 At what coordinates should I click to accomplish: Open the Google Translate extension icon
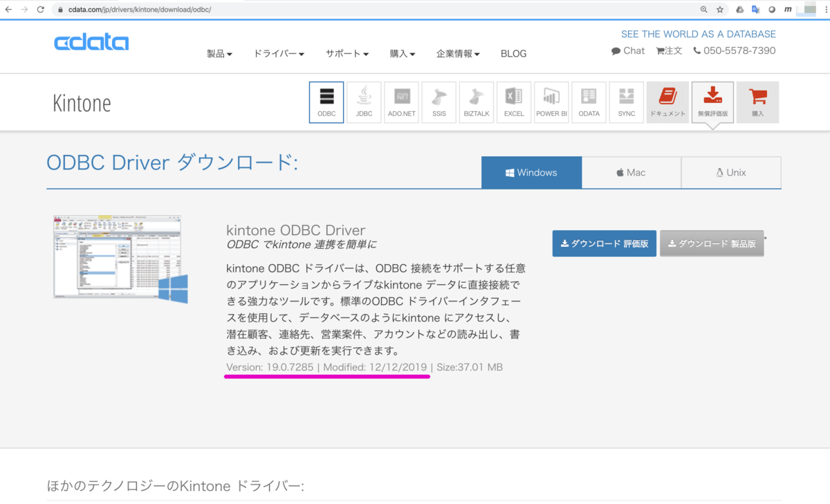pos(755,10)
